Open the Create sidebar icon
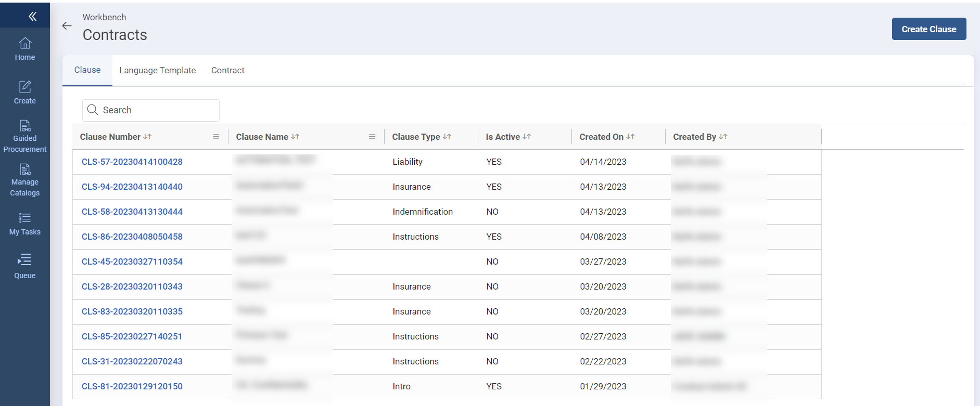Image resolution: width=980 pixels, height=406 pixels. [x=25, y=93]
